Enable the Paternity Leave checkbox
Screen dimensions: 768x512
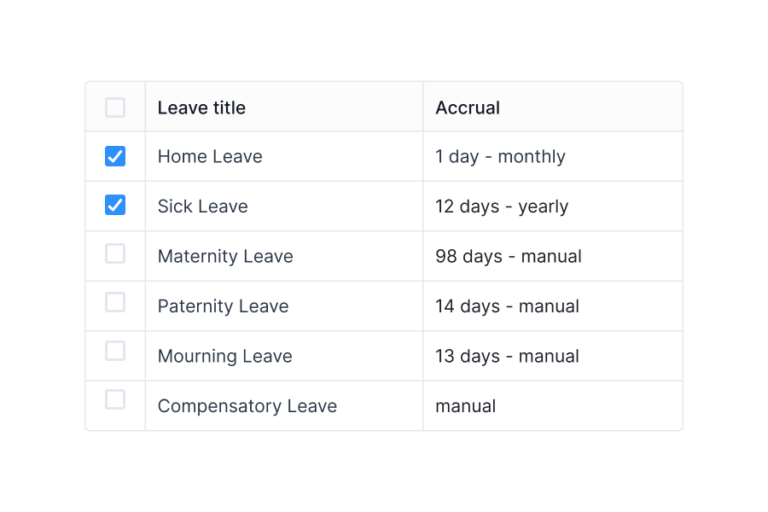(x=115, y=302)
